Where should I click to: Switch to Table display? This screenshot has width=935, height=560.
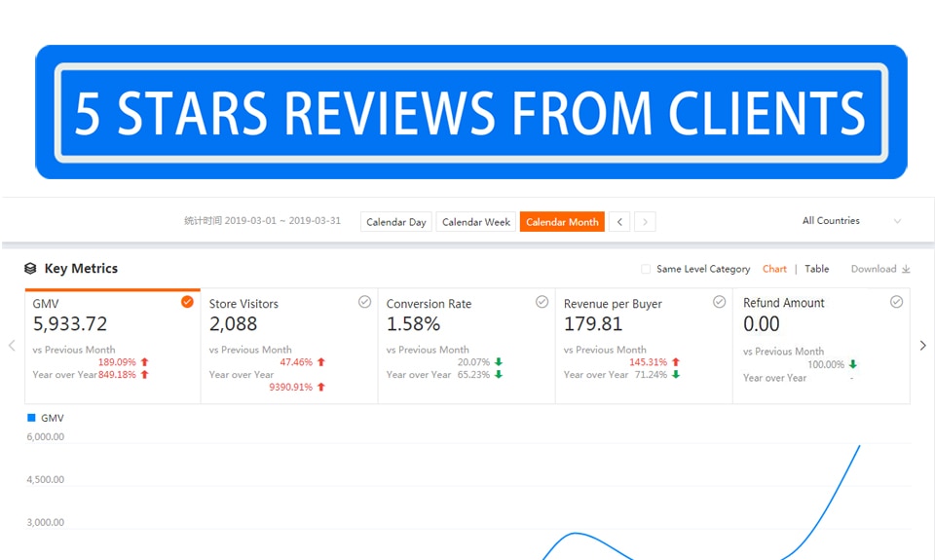pyautogui.click(x=816, y=269)
